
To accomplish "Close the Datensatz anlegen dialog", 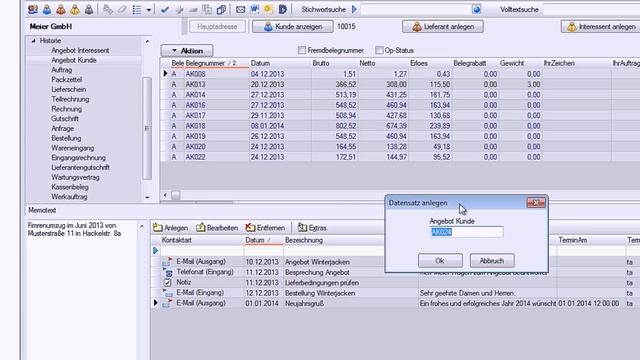I will [x=536, y=203].
